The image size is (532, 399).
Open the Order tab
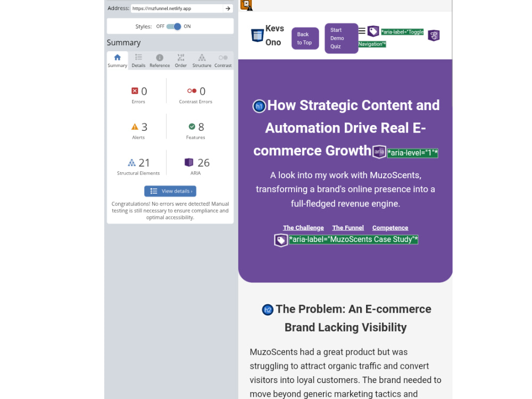(x=181, y=61)
